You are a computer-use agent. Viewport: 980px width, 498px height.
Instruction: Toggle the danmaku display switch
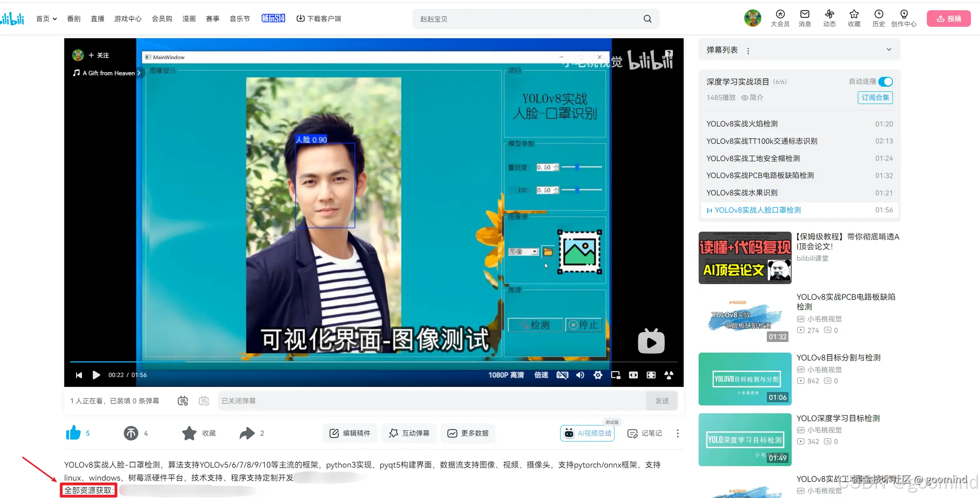[x=183, y=401]
